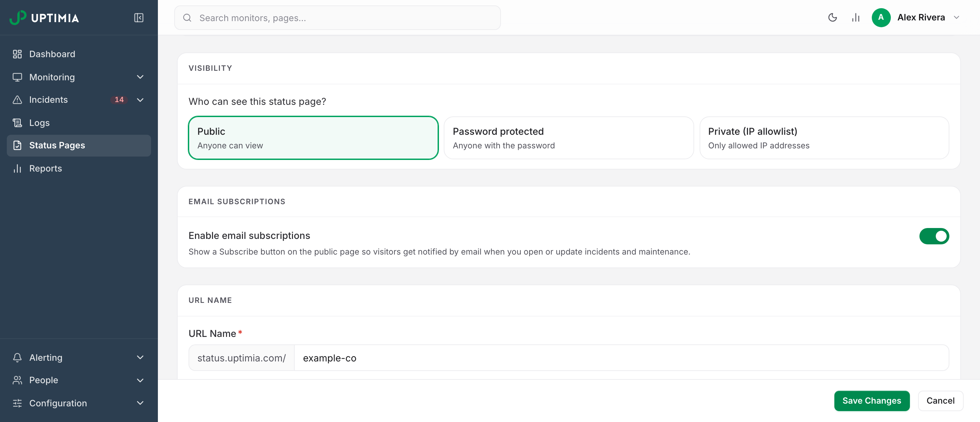Click Save Changes button
This screenshot has height=422, width=980.
pos(871,401)
